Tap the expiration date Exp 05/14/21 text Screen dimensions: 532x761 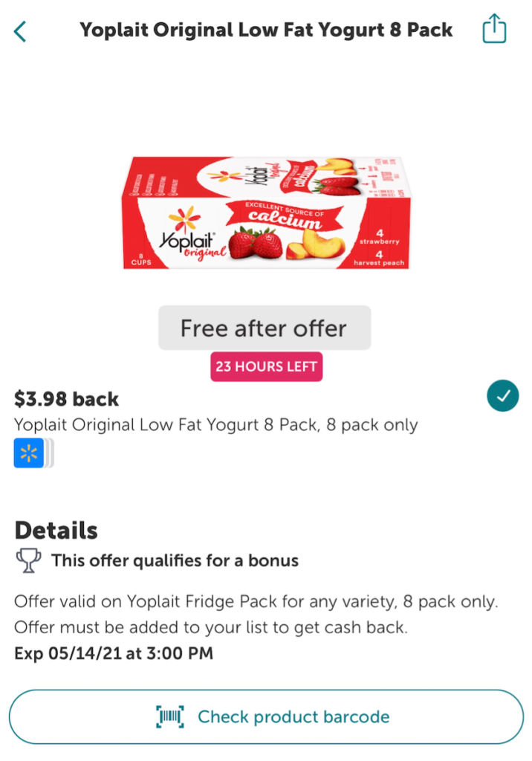(x=114, y=653)
